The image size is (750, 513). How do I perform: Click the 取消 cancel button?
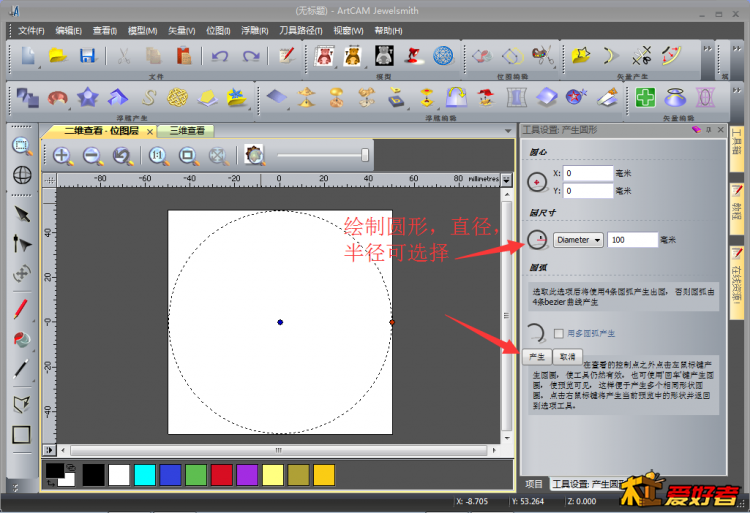[567, 357]
